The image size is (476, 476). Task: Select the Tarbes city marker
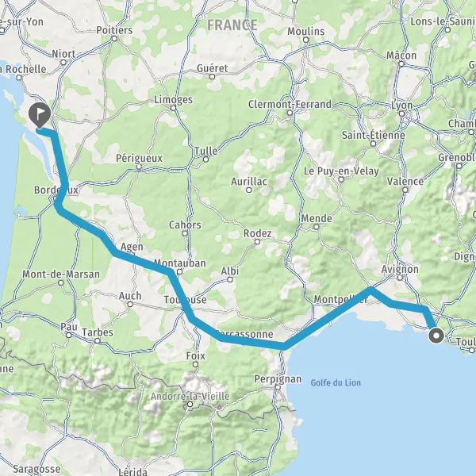coord(97,341)
